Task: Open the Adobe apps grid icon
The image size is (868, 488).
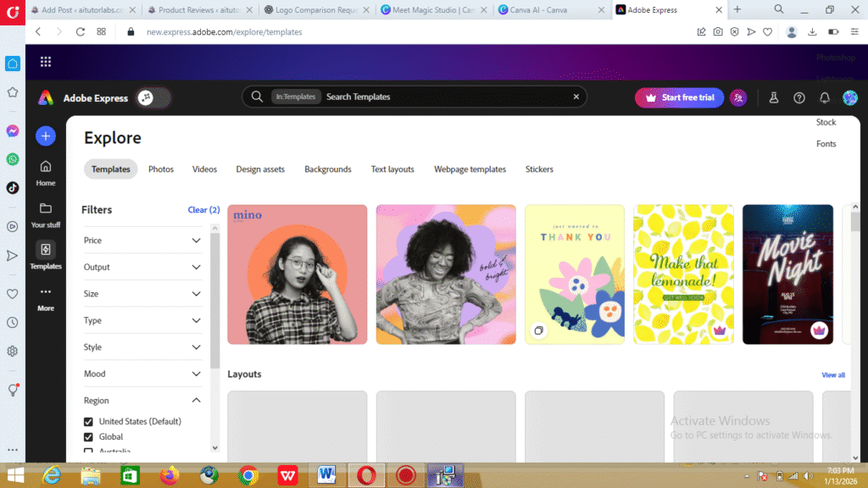Action: coord(46,62)
